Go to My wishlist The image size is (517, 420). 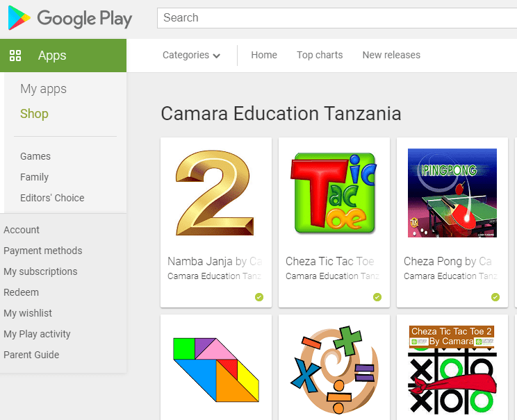point(28,313)
